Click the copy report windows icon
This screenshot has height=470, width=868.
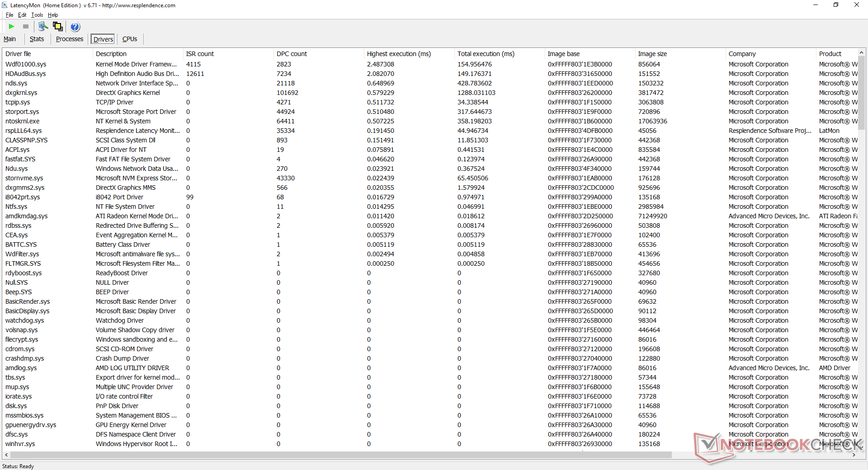pos(58,27)
